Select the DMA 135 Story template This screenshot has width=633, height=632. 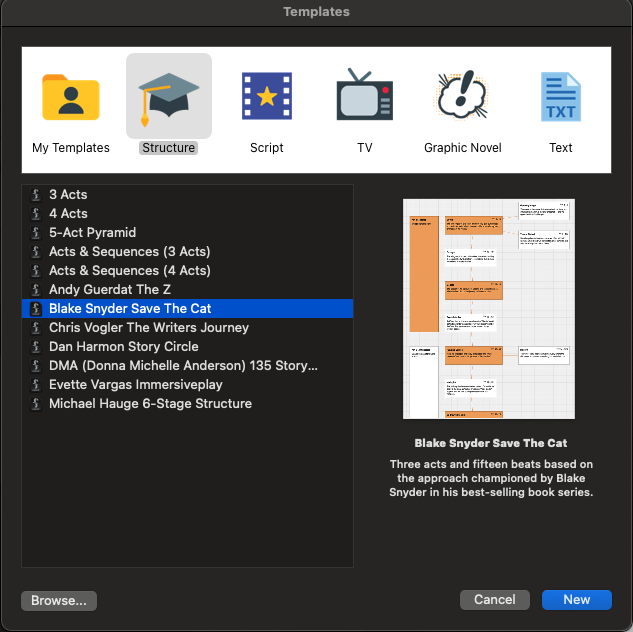pos(183,366)
